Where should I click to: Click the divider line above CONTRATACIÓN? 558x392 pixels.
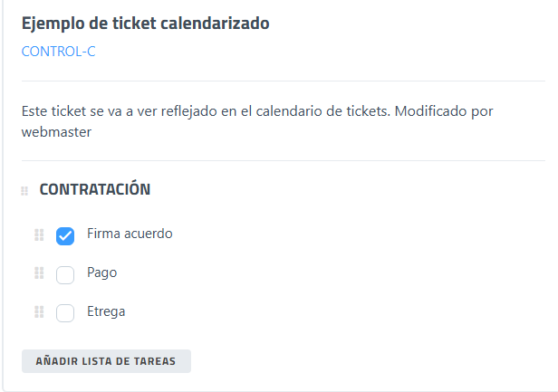pyautogui.click(x=272, y=161)
